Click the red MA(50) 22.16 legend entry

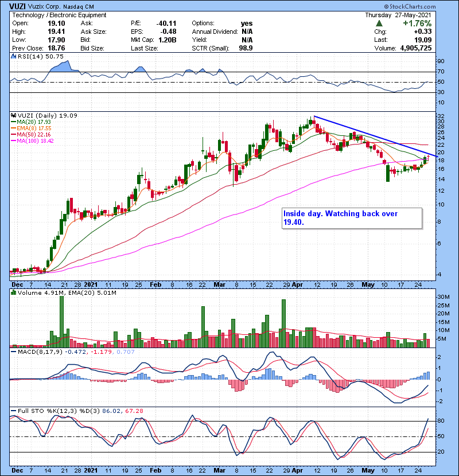31,134
